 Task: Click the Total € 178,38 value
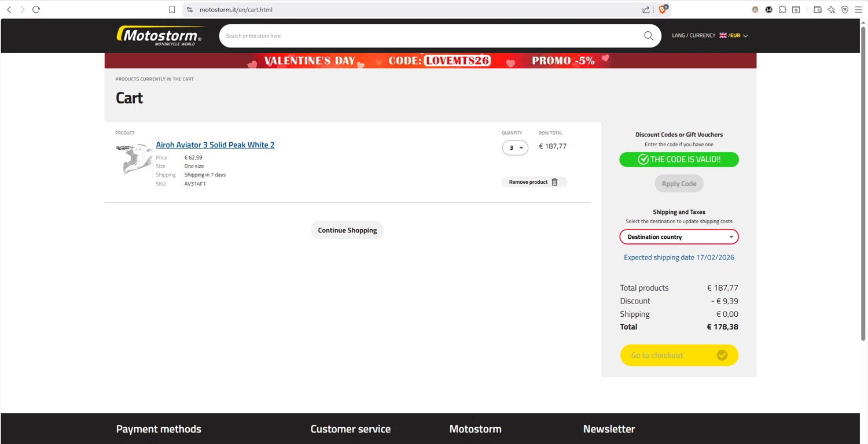(722, 327)
